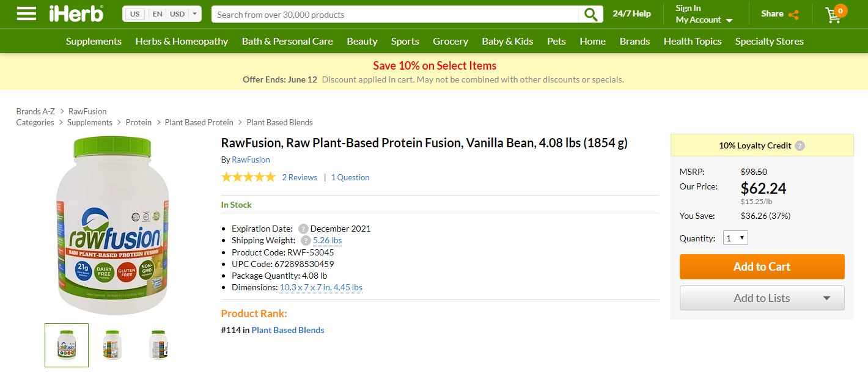Open the Supplements menu
868x385 pixels.
pyautogui.click(x=94, y=41)
